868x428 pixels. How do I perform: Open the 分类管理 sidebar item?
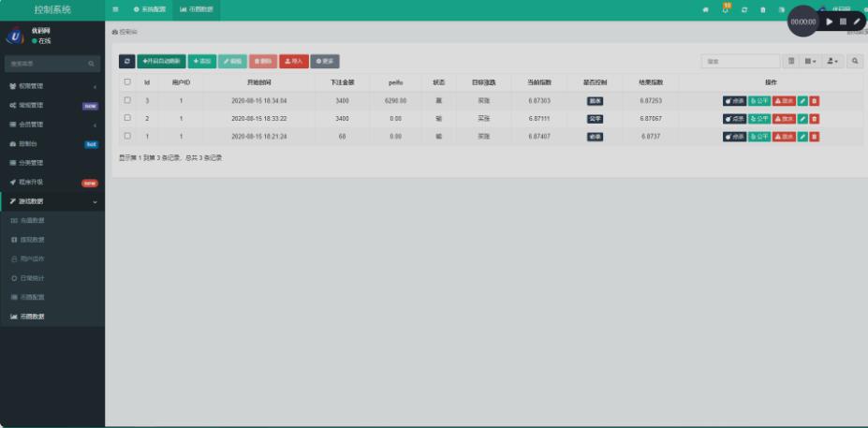click(52, 163)
